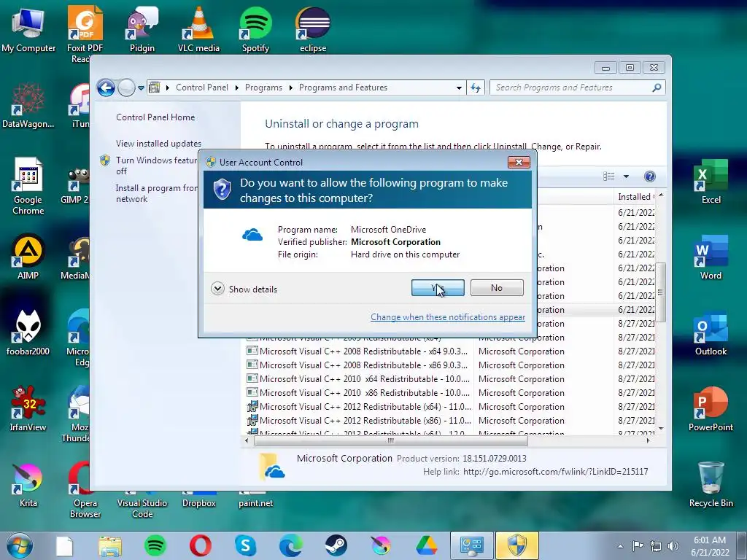
Task: Open the view options dropdown arrow
Action: 626,176
